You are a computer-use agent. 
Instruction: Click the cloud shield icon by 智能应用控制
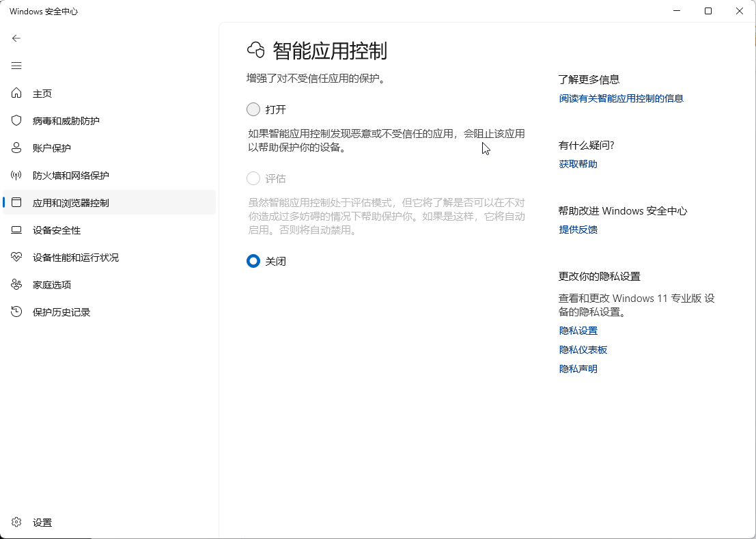point(256,50)
